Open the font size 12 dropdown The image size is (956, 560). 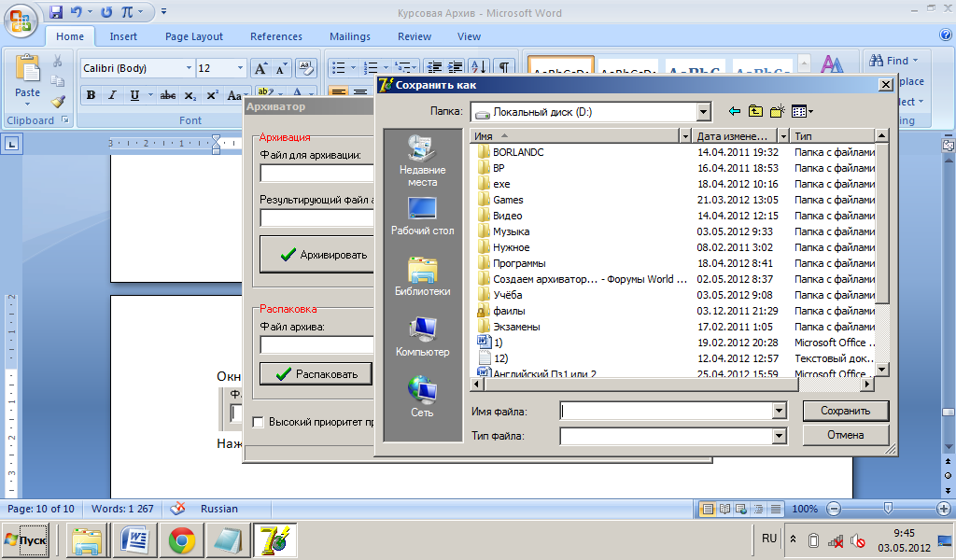click(240, 67)
